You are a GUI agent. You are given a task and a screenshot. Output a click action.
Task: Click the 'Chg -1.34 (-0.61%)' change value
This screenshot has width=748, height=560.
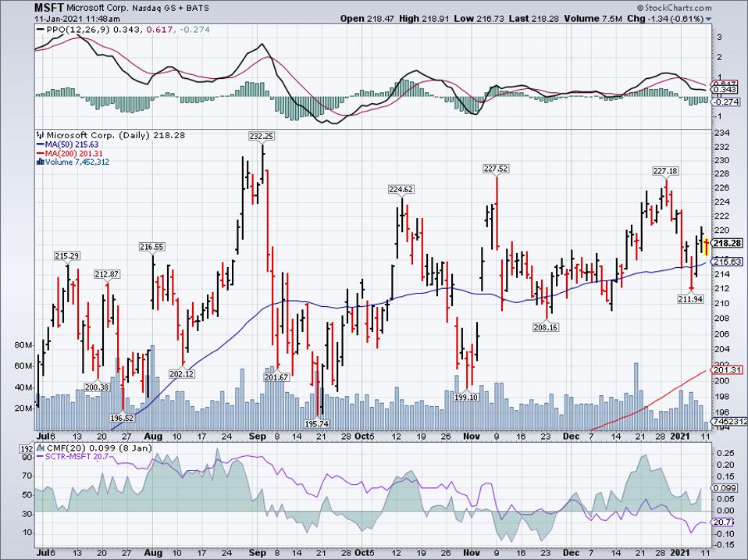tap(665, 19)
